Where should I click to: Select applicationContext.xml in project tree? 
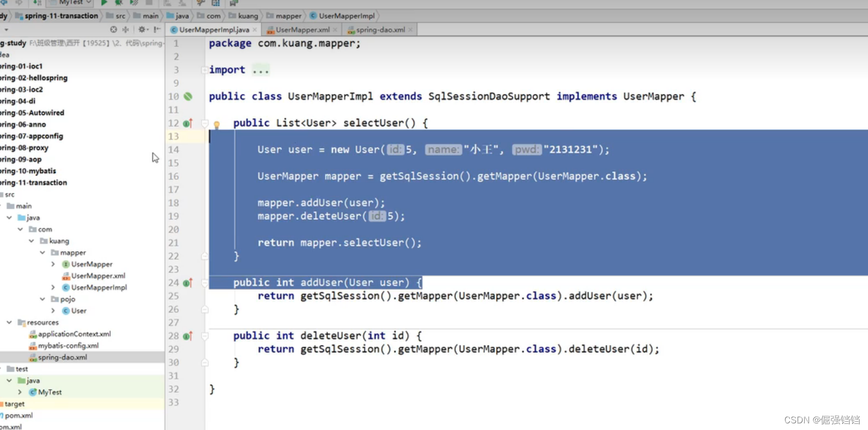[x=70, y=334]
